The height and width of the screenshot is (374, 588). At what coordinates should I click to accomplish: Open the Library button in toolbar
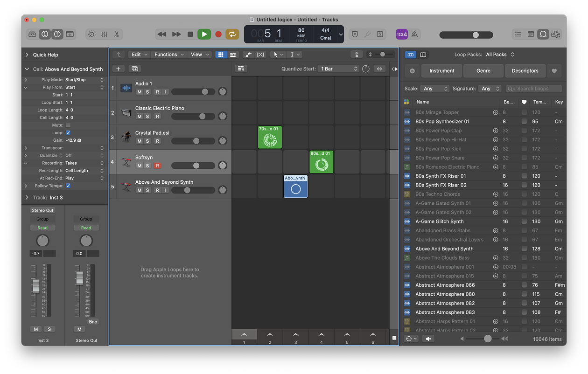32,34
